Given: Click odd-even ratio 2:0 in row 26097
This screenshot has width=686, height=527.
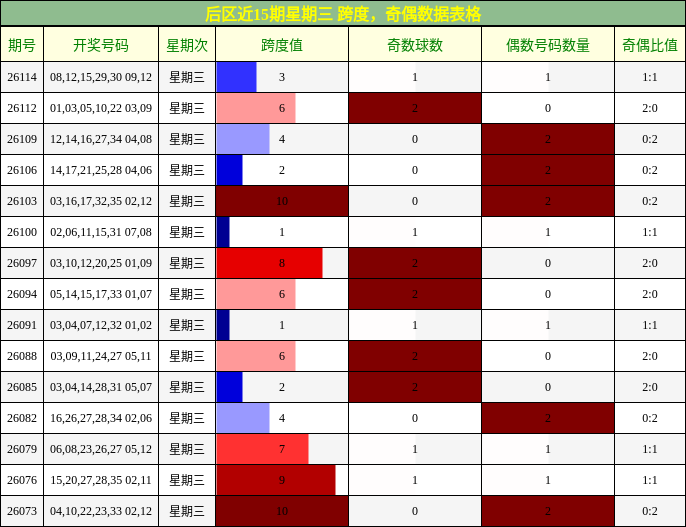Looking at the screenshot, I should (x=650, y=263).
